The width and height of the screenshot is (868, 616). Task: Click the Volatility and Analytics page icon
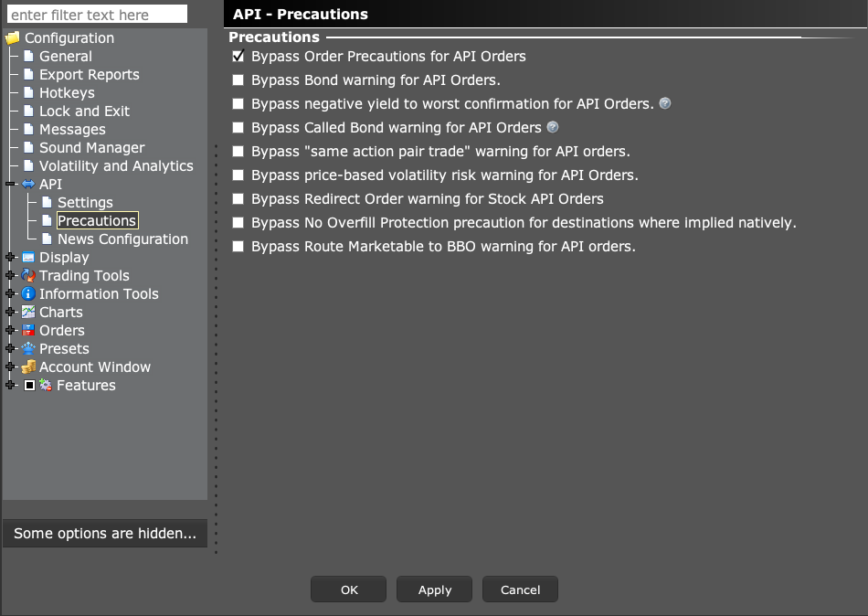29,165
